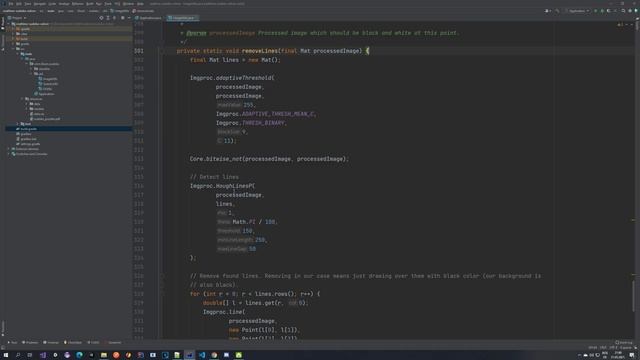This screenshot has width=640, height=360.
Task: Collapse the main folder arrow
Action: pyautogui.click(x=18, y=54)
